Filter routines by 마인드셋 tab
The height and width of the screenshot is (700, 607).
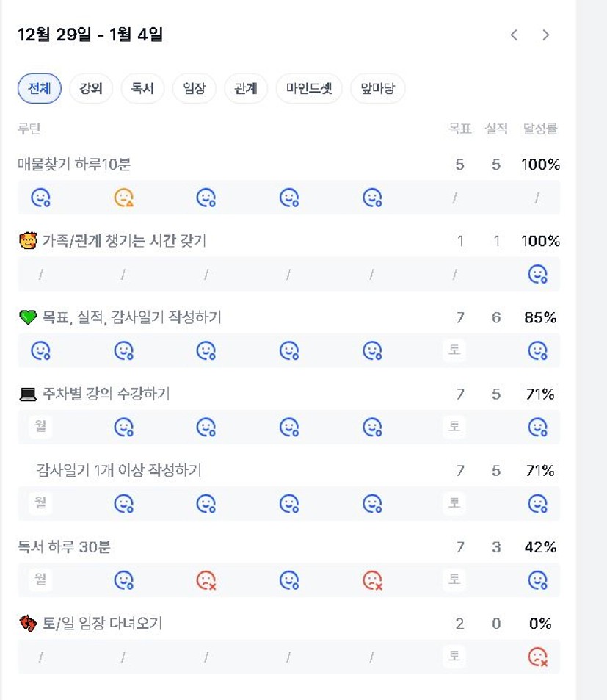pos(309,89)
